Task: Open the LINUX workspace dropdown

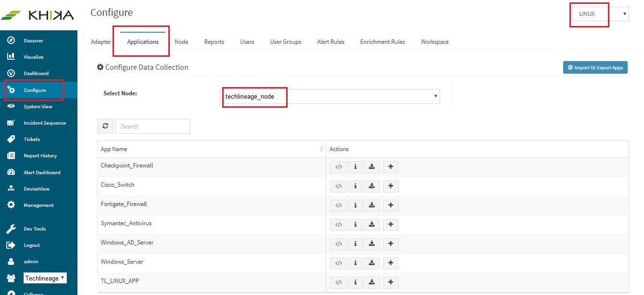Action: 601,14
